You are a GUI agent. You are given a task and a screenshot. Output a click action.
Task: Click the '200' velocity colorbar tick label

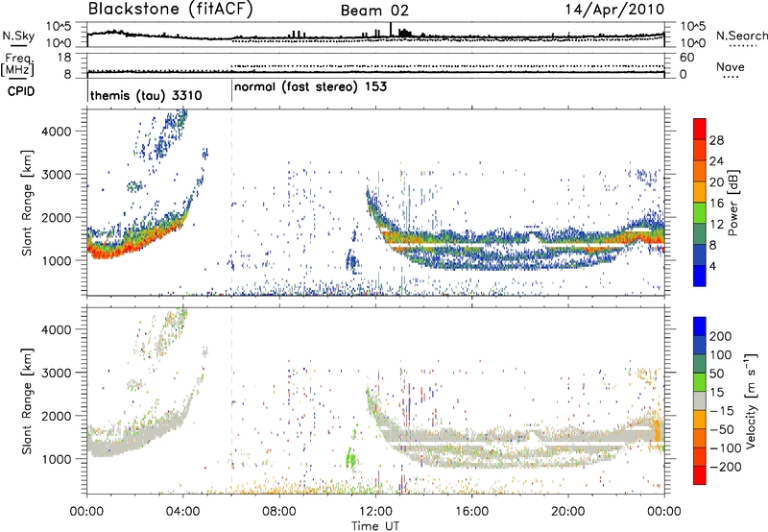click(x=721, y=336)
